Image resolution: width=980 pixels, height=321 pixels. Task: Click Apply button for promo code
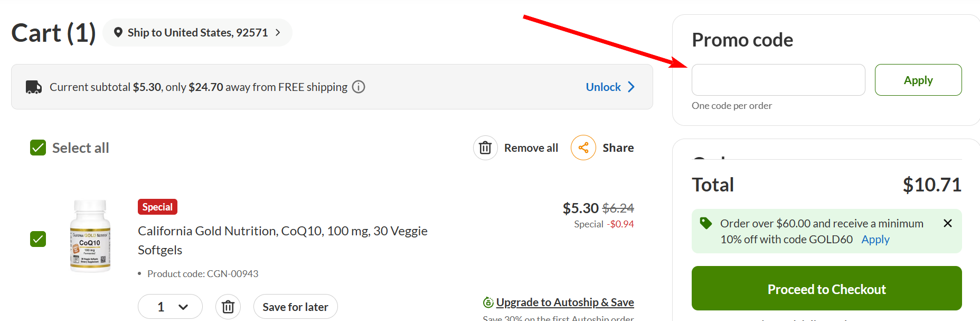[x=918, y=80]
